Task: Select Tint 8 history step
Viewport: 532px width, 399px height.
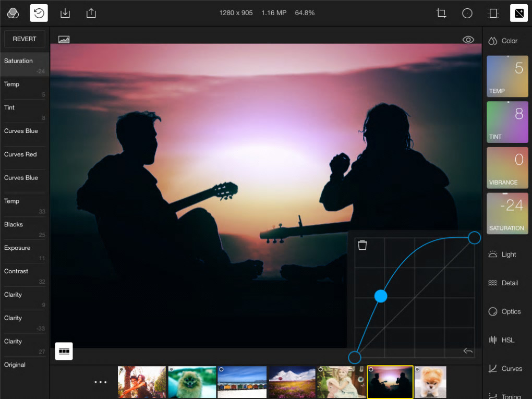Action: coord(25,111)
